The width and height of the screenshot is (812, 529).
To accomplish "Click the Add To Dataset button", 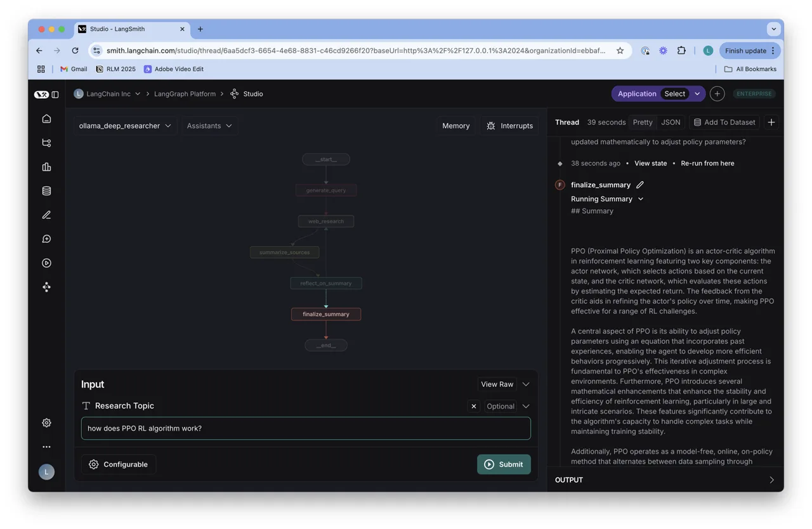I will 724,122.
